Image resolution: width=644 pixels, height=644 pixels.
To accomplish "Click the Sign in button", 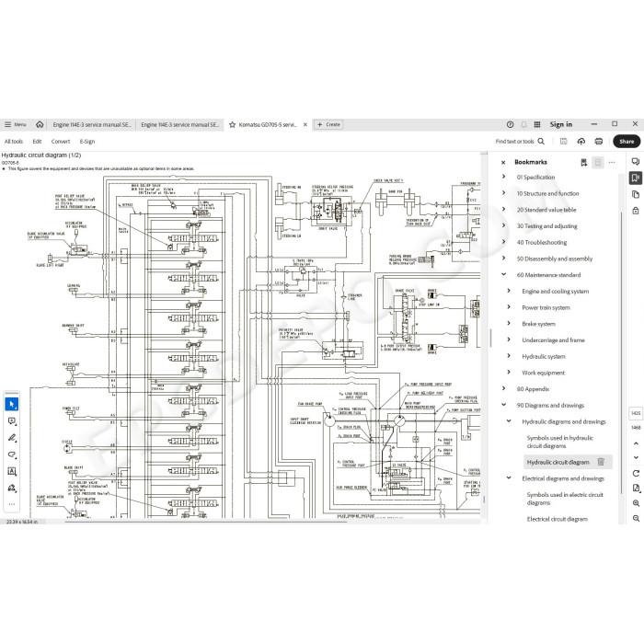I will 560,124.
